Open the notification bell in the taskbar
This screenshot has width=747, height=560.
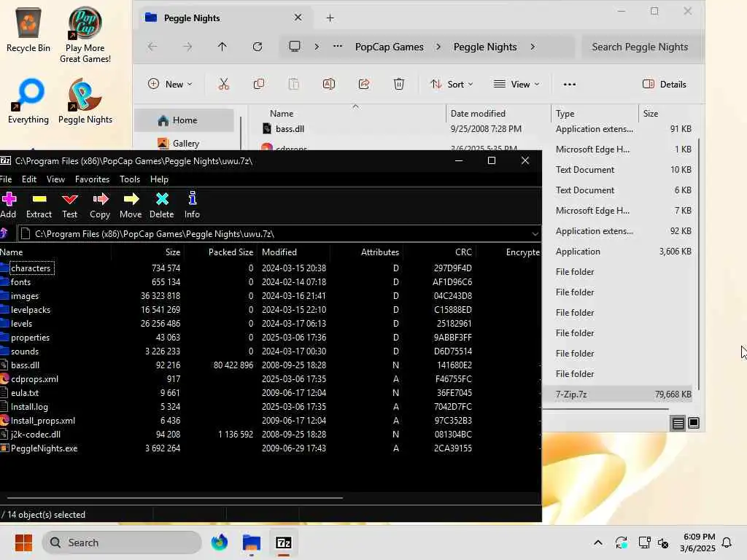point(727,542)
